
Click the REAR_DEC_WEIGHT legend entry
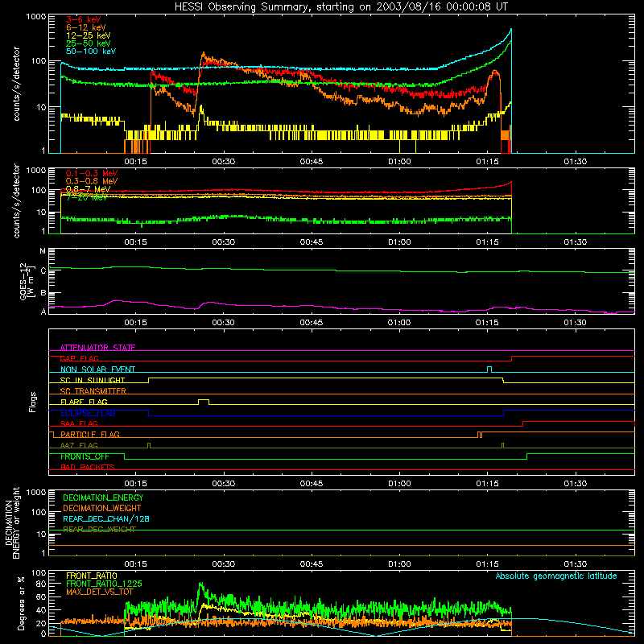click(x=99, y=530)
